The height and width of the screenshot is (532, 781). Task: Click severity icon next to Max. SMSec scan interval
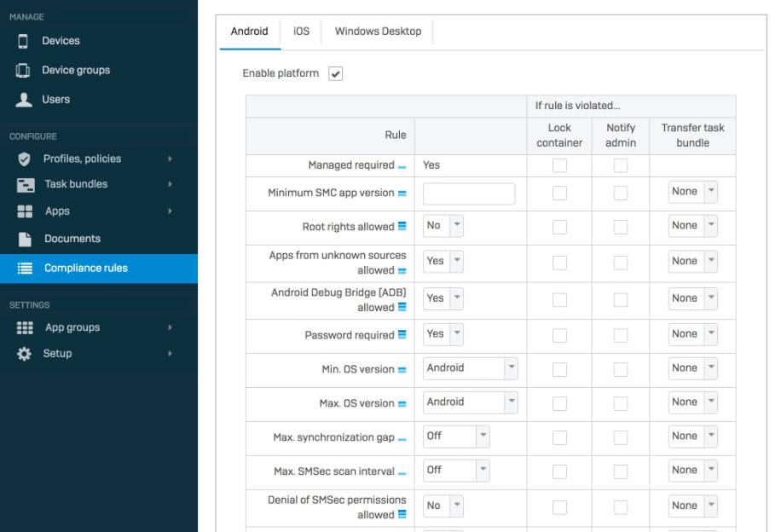[x=402, y=474]
